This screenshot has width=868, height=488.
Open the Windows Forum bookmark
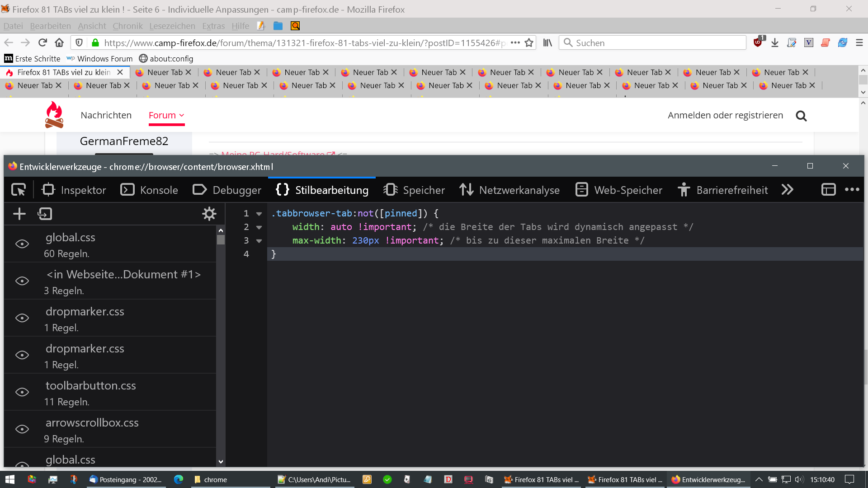tap(100, 59)
